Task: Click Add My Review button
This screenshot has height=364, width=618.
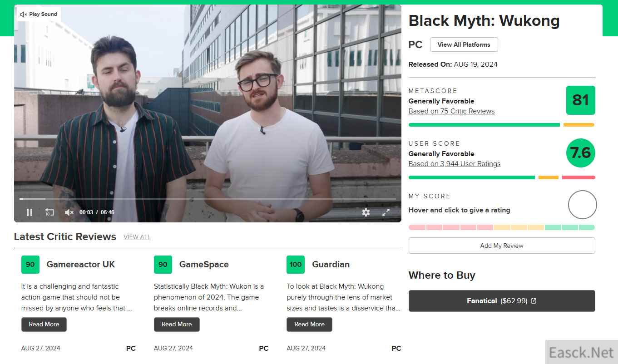Action: tap(502, 246)
